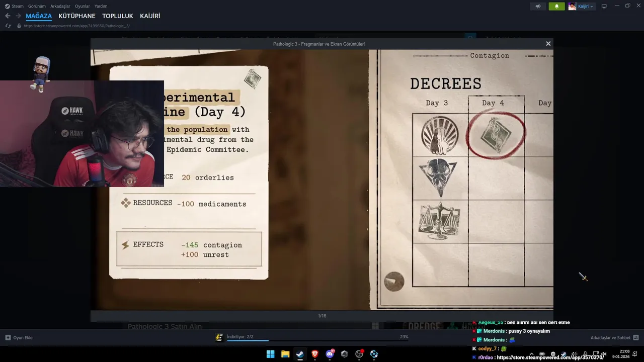Viewport: 644px width, 362px height.
Task: Click the "Contagion" label above the decrees
Action: 490,56
